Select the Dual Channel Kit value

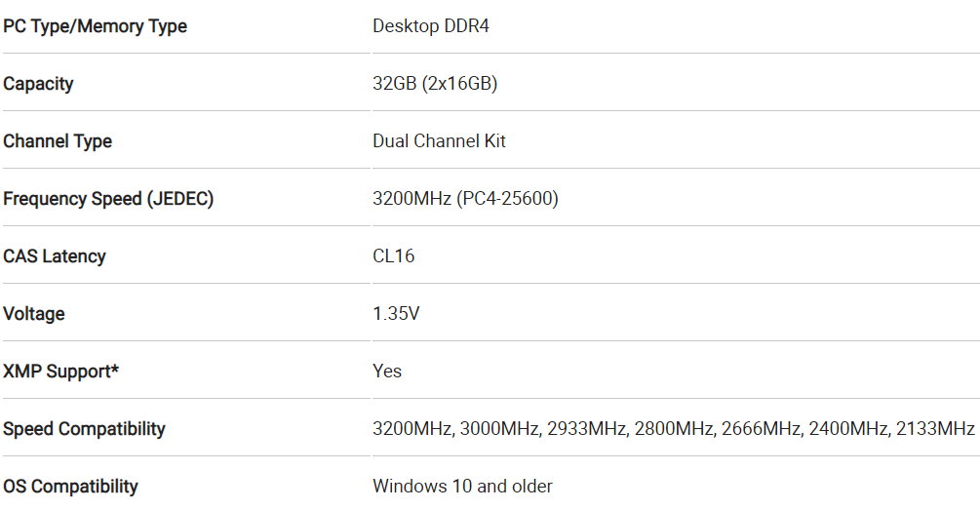click(x=439, y=141)
